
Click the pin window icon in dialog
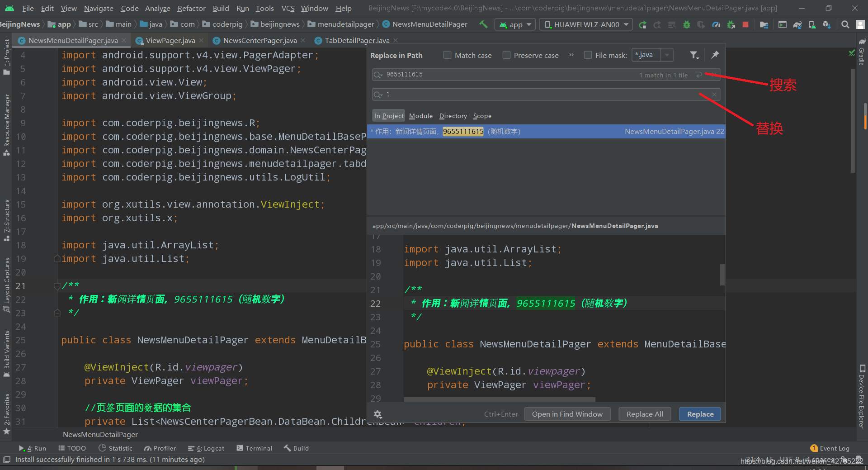coord(715,55)
